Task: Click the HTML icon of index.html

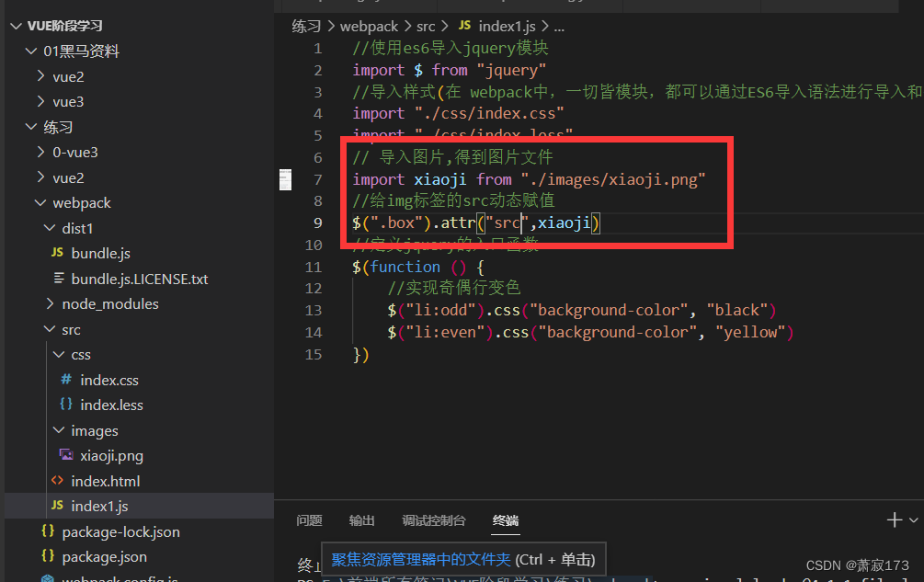Action: click(57, 481)
